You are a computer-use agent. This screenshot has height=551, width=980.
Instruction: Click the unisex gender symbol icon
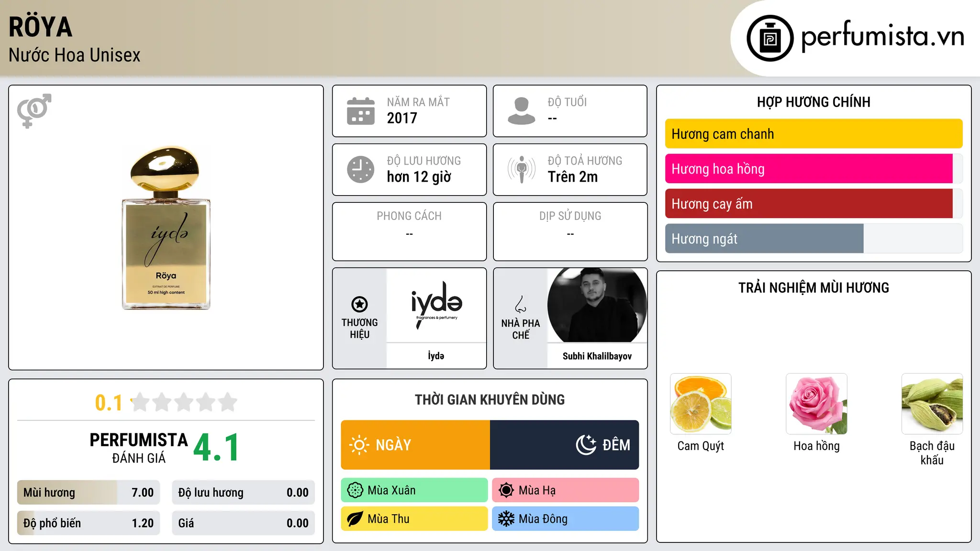(34, 111)
